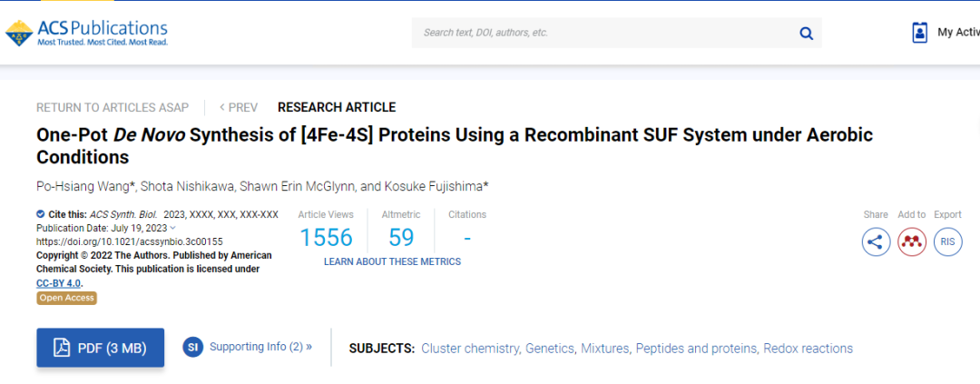Image resolution: width=980 pixels, height=384 pixels.
Task: Export citation using RIS icon
Action: [948, 242]
